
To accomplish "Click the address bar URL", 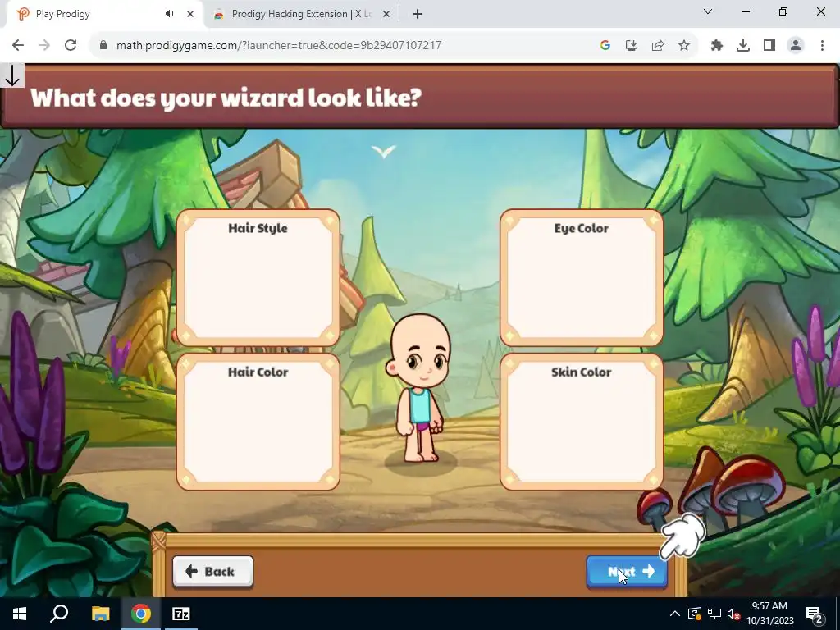I will click(279, 45).
